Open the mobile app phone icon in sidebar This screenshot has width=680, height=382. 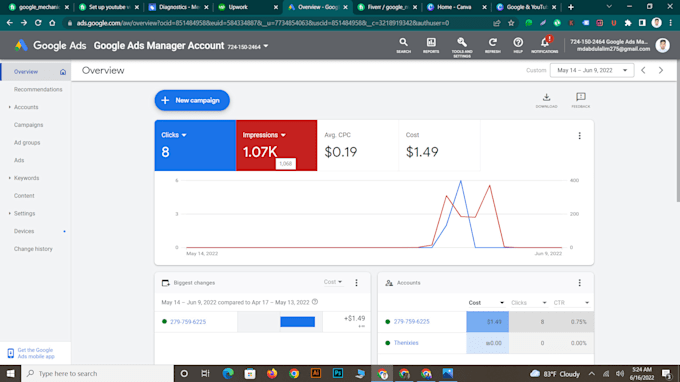[10, 353]
